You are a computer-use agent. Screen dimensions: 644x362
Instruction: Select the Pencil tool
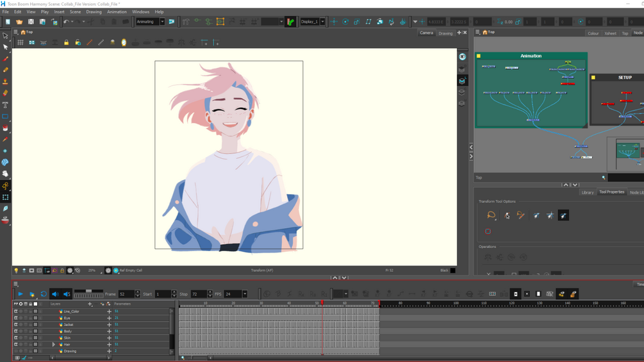point(5,70)
